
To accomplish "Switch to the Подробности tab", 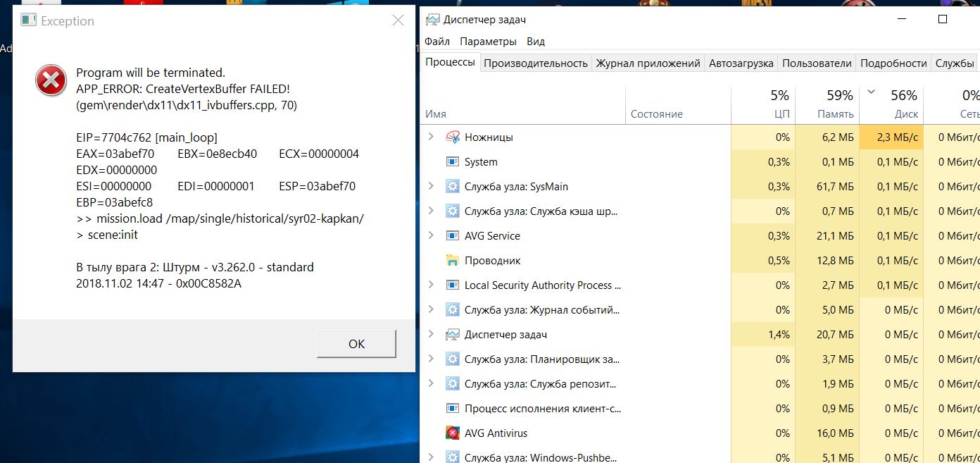I will tap(893, 63).
